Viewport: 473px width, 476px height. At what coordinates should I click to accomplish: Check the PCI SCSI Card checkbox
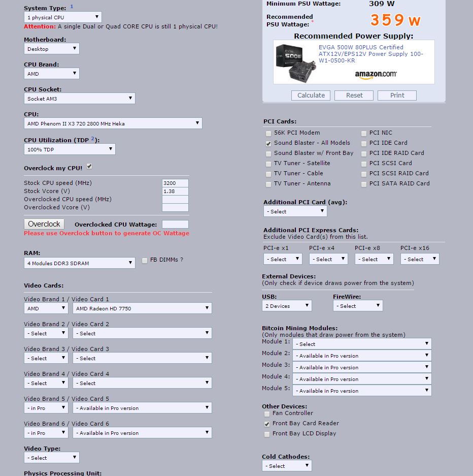click(364, 164)
